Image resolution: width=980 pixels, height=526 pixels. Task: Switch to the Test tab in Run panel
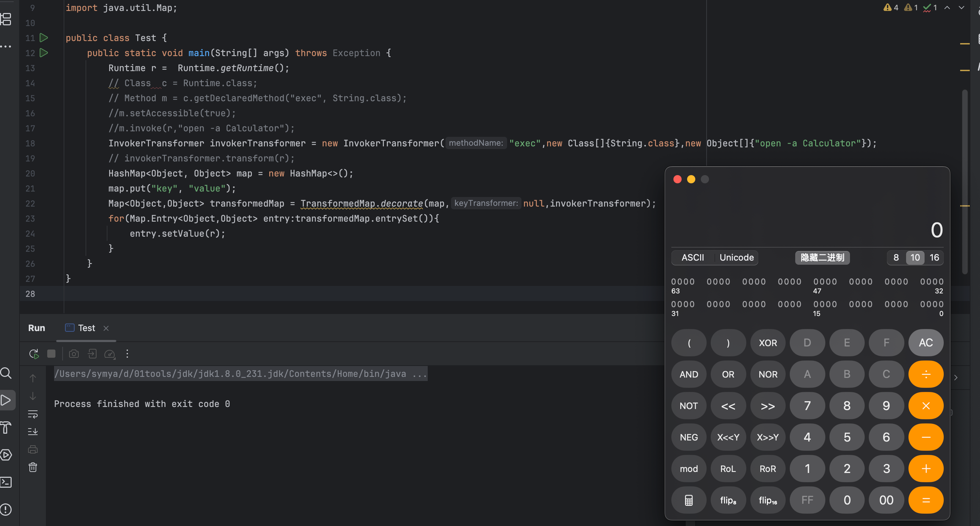tap(86, 328)
